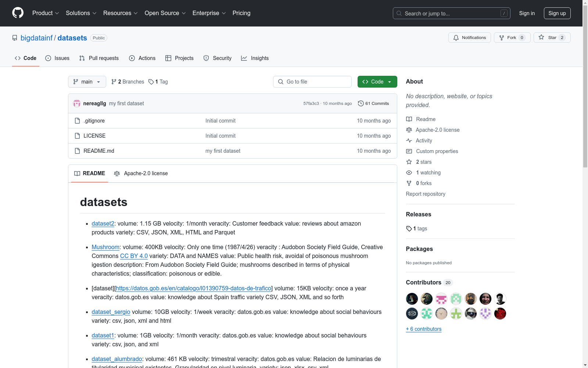Screen dimensions: 588x368
Task: Click the + 6 contributors link
Action: pyautogui.click(x=424, y=329)
